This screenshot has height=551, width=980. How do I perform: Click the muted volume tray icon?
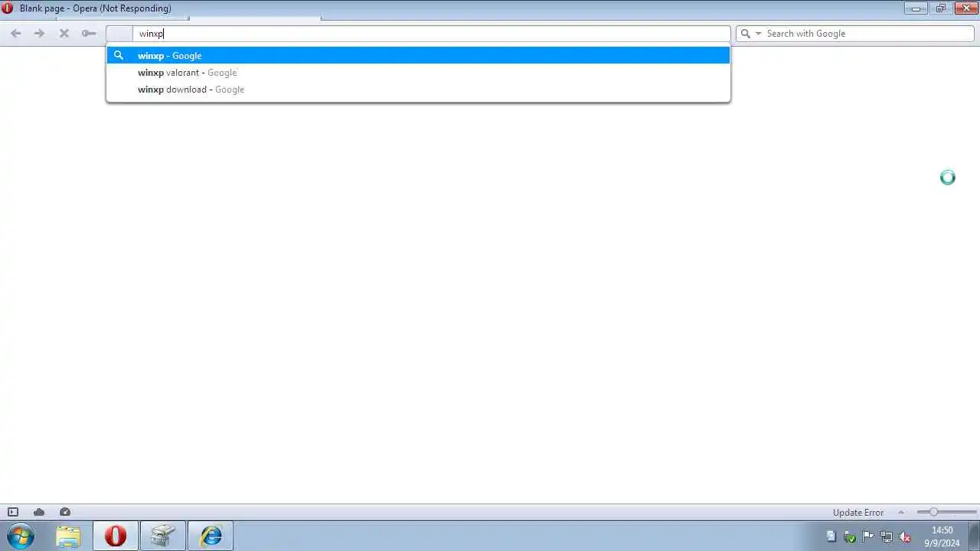point(905,536)
